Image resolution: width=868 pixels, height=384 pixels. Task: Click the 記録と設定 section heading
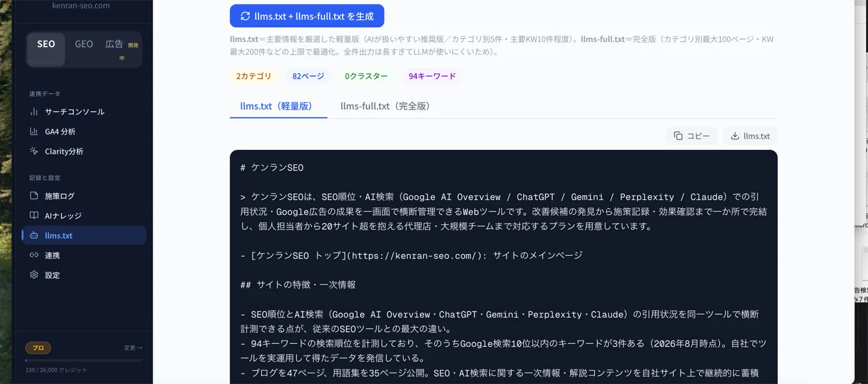(45, 178)
